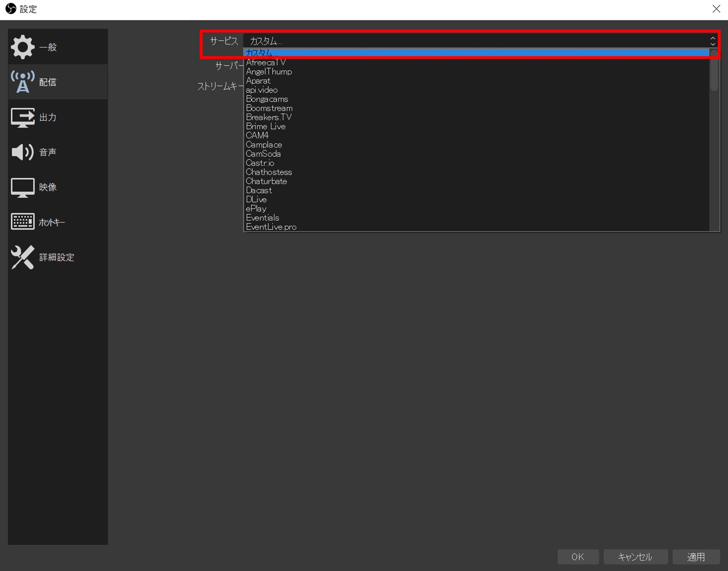Choose api.video from the service list

coord(476,90)
